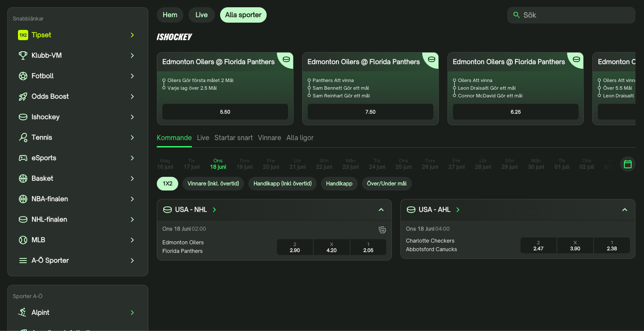Select the 1X2 market filter
Screen dimensions: 644x331
pyautogui.click(x=168, y=184)
